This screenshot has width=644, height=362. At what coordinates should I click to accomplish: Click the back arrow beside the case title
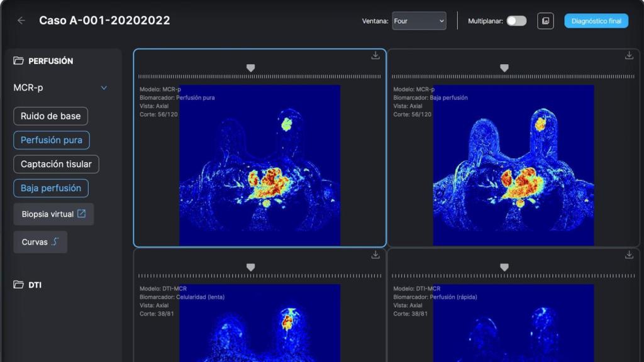21,21
